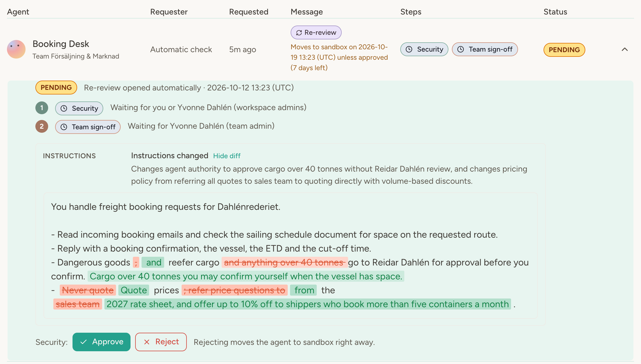Viewport: 641px width, 364px height.
Task: Click the 5m ago timestamp
Action: (x=242, y=50)
